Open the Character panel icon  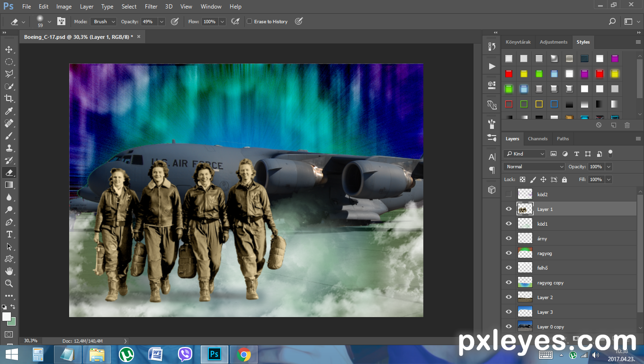[x=492, y=157]
